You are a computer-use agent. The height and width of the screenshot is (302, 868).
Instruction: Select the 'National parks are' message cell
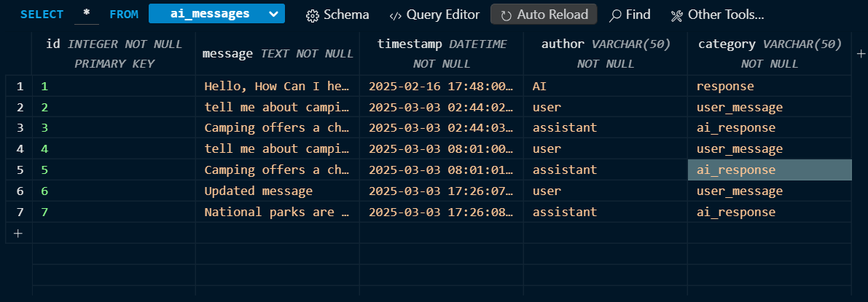click(x=277, y=212)
